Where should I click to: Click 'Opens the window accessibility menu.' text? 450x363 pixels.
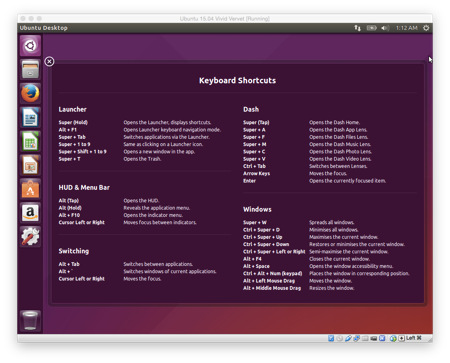[x=351, y=266]
